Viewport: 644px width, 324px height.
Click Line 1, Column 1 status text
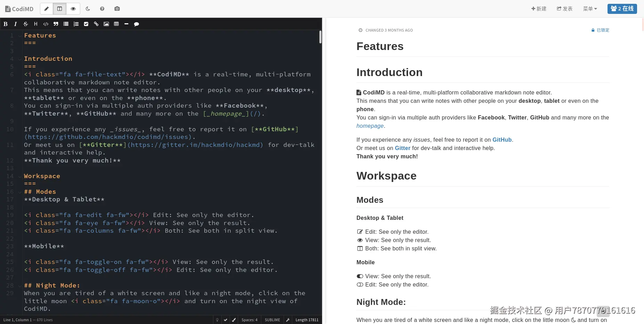(17, 320)
